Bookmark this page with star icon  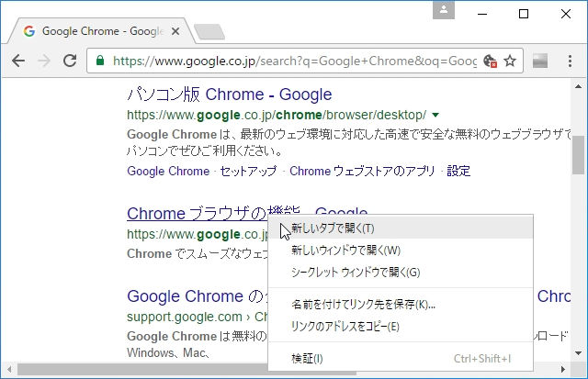pos(510,61)
